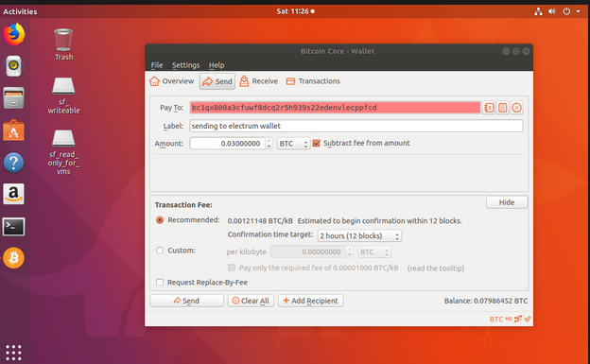Switch to the Overview tab
Viewport: 590px width, 364px height.
pos(171,81)
